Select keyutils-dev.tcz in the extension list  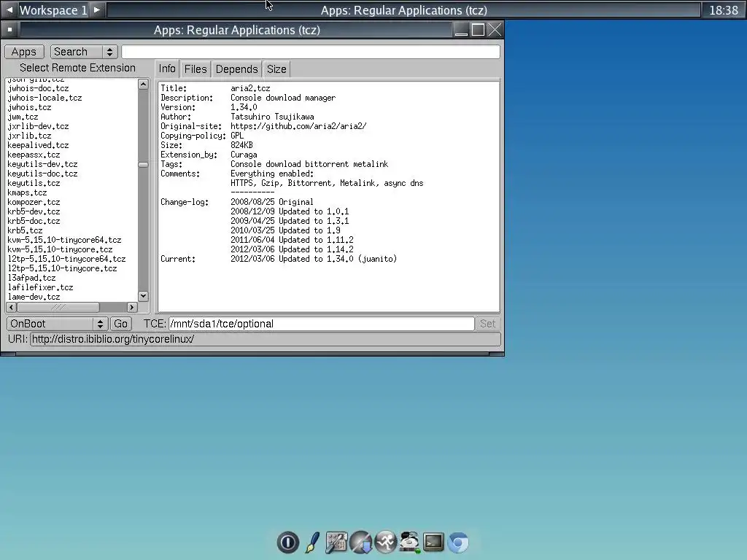click(x=42, y=164)
